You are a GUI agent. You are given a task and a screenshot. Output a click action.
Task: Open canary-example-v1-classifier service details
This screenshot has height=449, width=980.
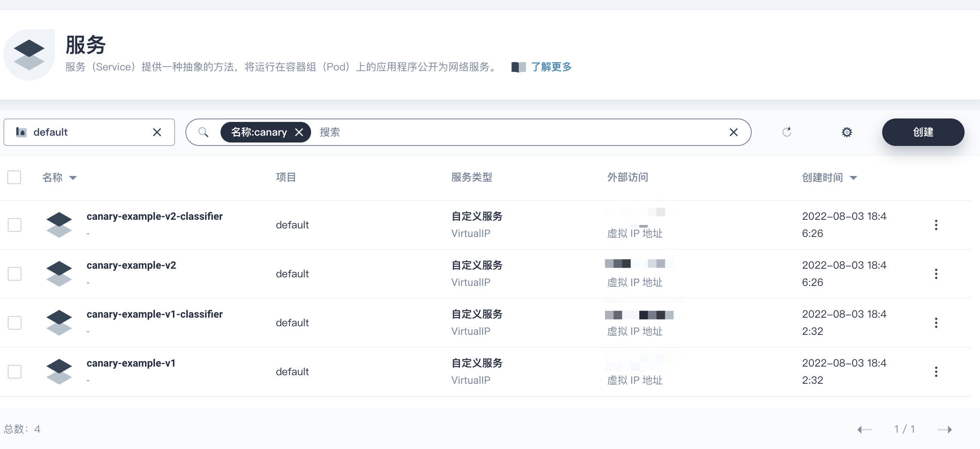tap(154, 314)
